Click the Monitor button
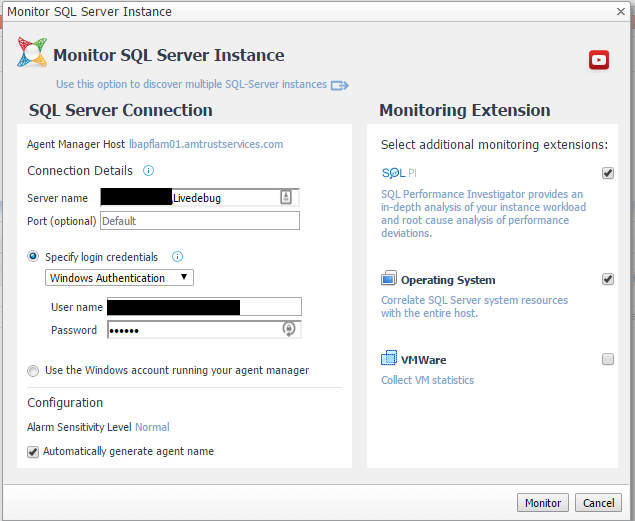Viewport: 635px width, 521px height. coord(543,503)
